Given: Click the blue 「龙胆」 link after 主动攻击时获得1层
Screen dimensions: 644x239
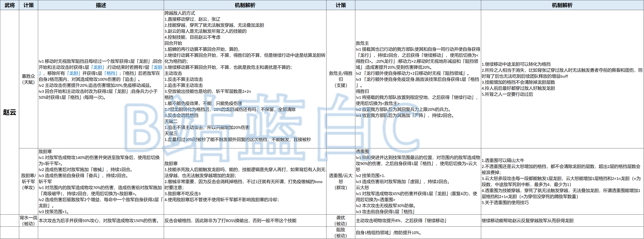Looking at the screenshot, I should pos(98,67).
